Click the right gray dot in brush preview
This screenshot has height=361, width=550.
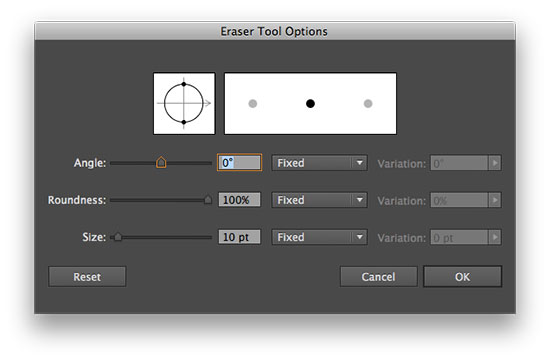tap(368, 103)
